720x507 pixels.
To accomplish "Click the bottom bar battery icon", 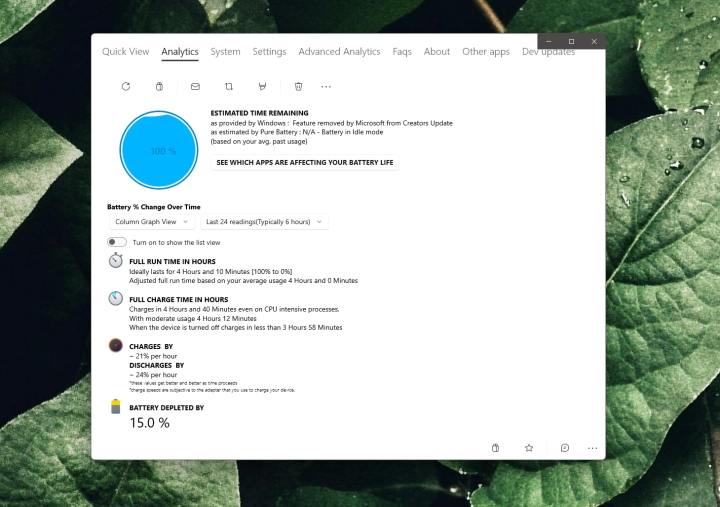I will 495,448.
